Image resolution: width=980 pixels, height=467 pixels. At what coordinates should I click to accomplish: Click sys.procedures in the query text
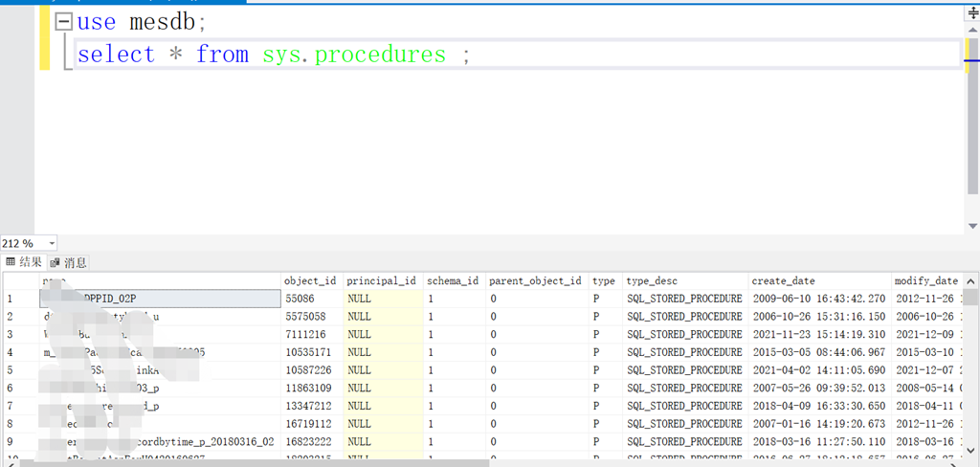click(x=354, y=55)
